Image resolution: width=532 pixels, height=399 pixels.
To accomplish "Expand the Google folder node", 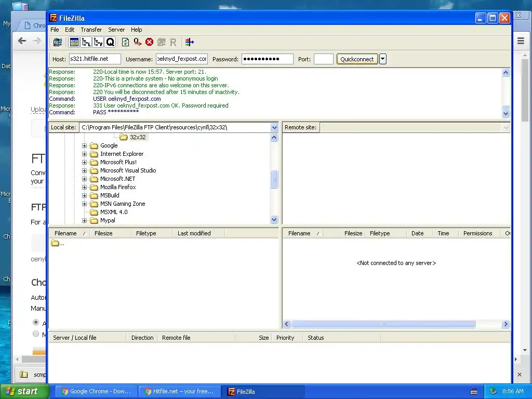I will (x=85, y=145).
